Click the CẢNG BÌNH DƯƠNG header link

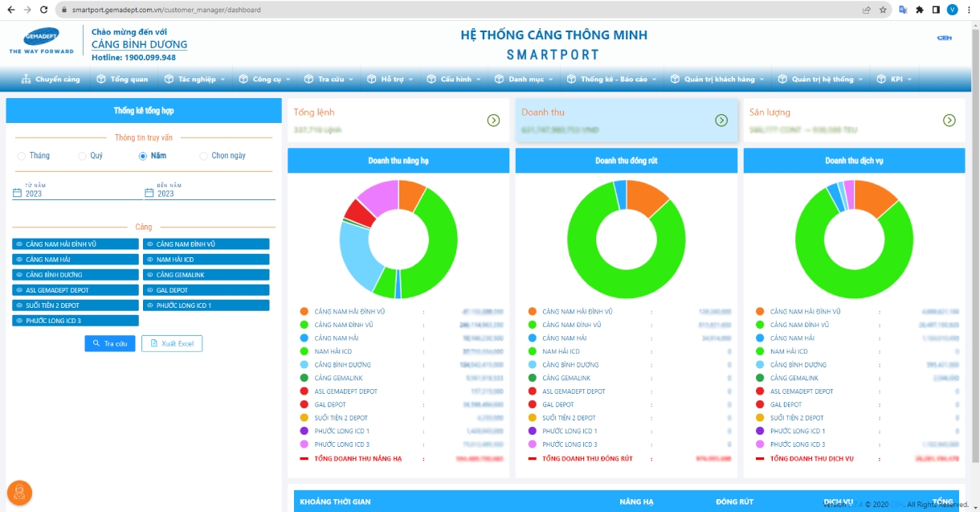(140, 45)
